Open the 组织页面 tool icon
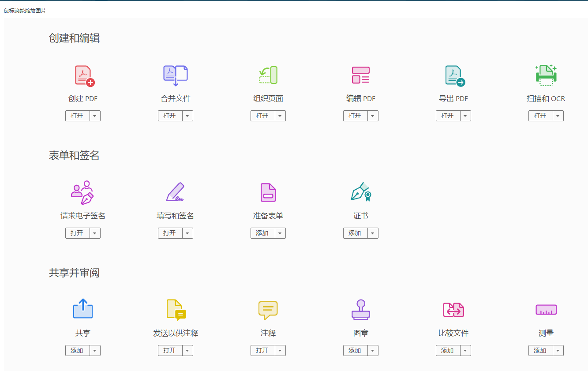This screenshot has width=588, height=371. pyautogui.click(x=268, y=75)
